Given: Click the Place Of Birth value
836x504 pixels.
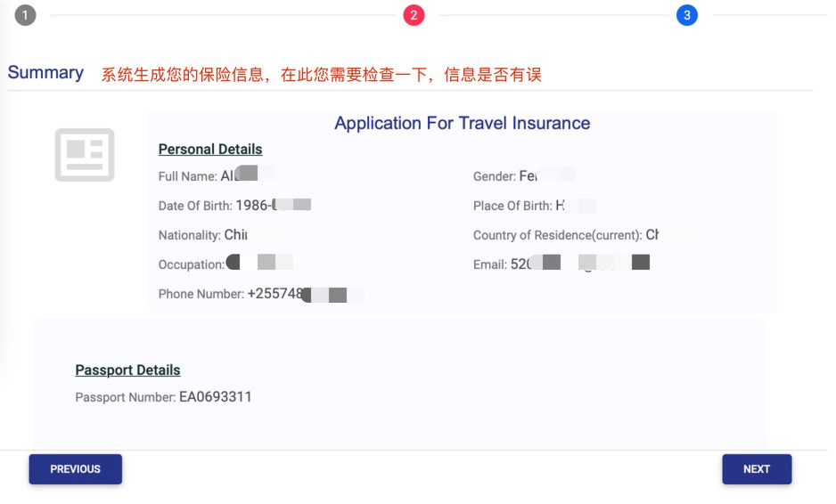Looking at the screenshot, I should pyautogui.click(x=575, y=206).
